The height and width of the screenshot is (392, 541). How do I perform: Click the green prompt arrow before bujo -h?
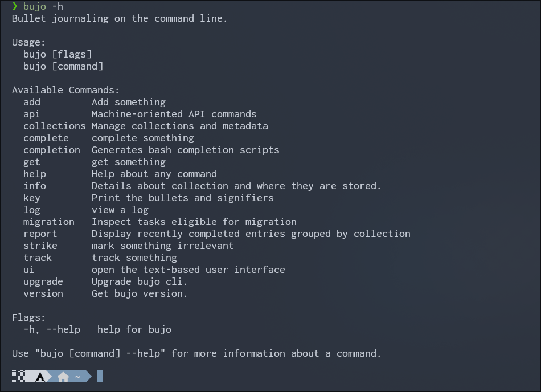tap(15, 6)
